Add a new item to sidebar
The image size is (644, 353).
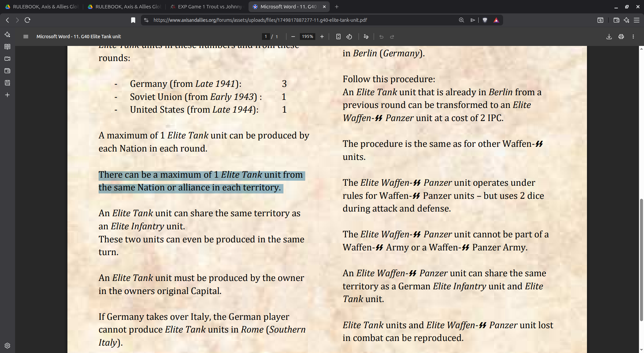click(7, 95)
